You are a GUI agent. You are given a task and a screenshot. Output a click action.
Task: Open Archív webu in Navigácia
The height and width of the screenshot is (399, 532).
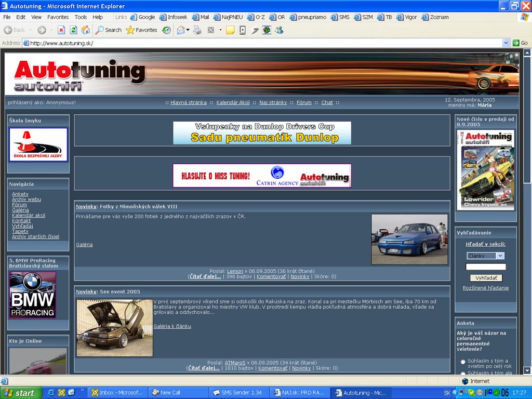point(26,199)
